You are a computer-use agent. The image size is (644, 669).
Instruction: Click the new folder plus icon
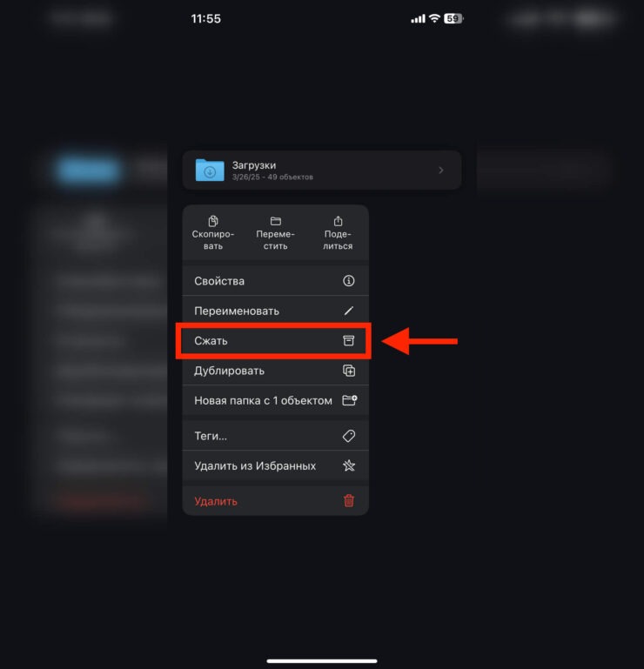click(x=350, y=400)
